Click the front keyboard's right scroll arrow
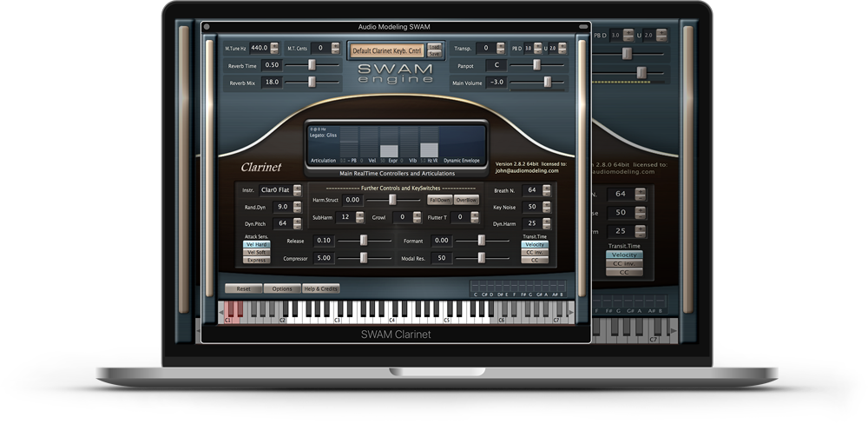This screenshot has height=424, width=868. (571, 313)
